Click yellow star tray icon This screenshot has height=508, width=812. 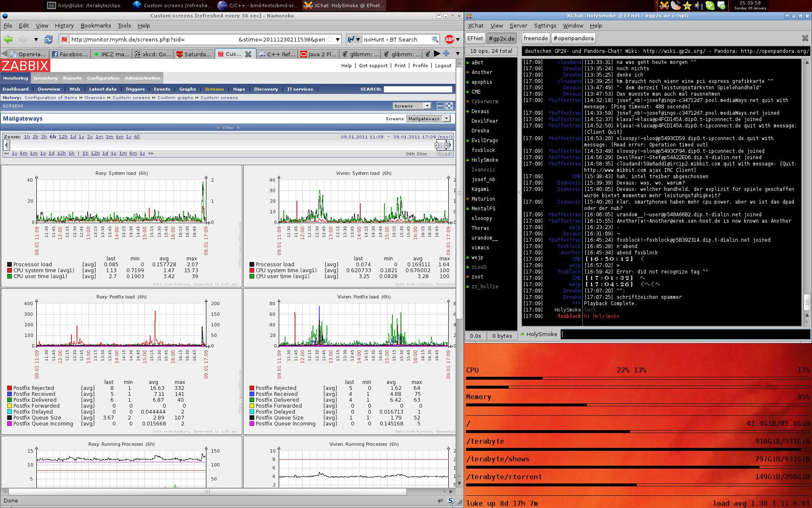click(687, 6)
